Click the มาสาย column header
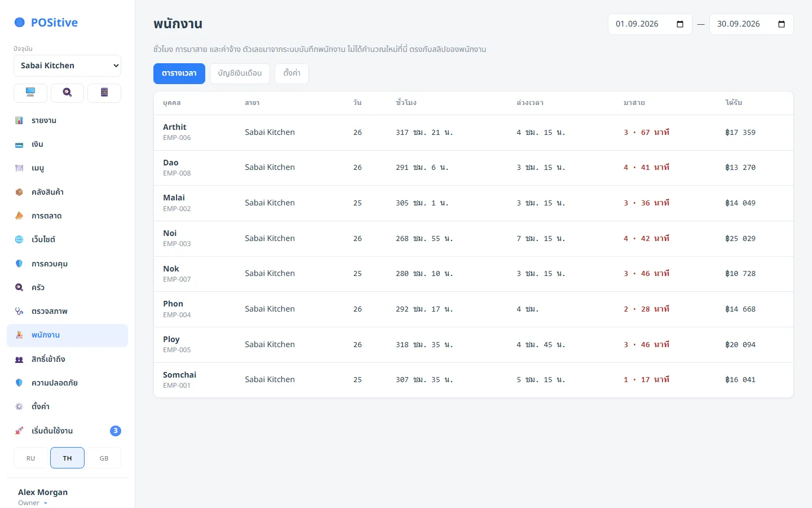This screenshot has height=508, width=812. tap(634, 103)
